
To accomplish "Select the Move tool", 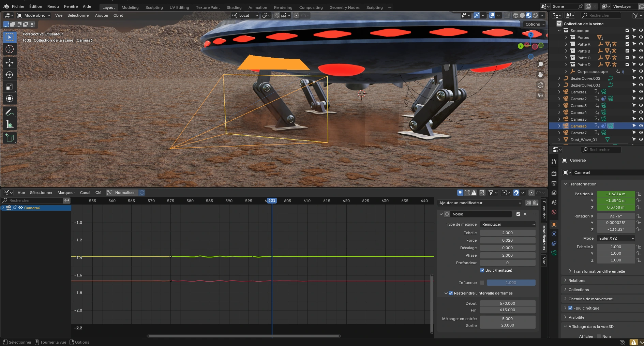I will click(x=10, y=62).
